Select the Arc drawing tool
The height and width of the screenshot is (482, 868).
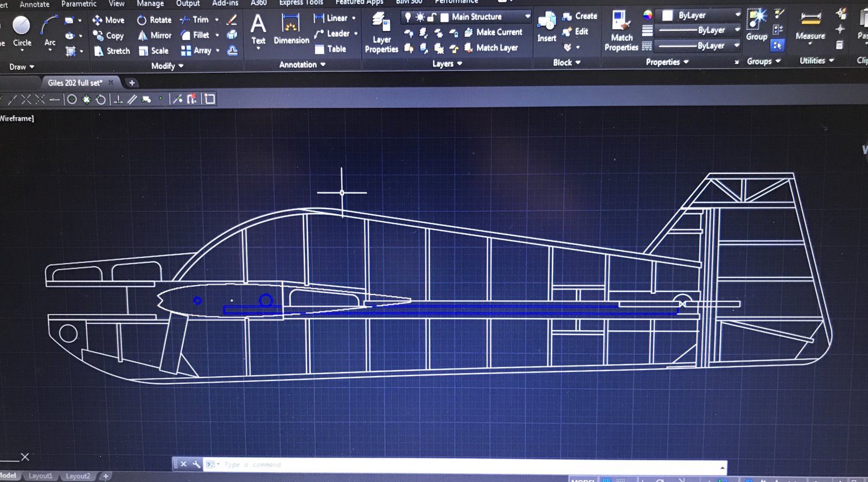[49, 30]
